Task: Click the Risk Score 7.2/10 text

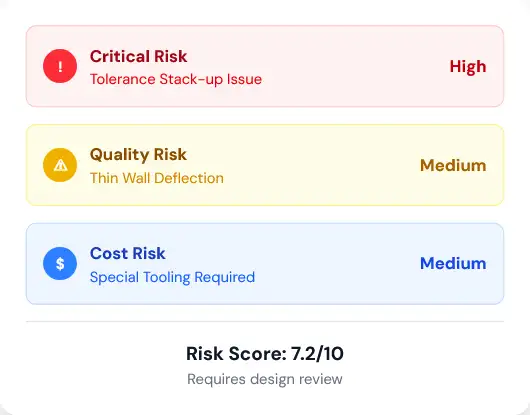Action: click(x=265, y=354)
